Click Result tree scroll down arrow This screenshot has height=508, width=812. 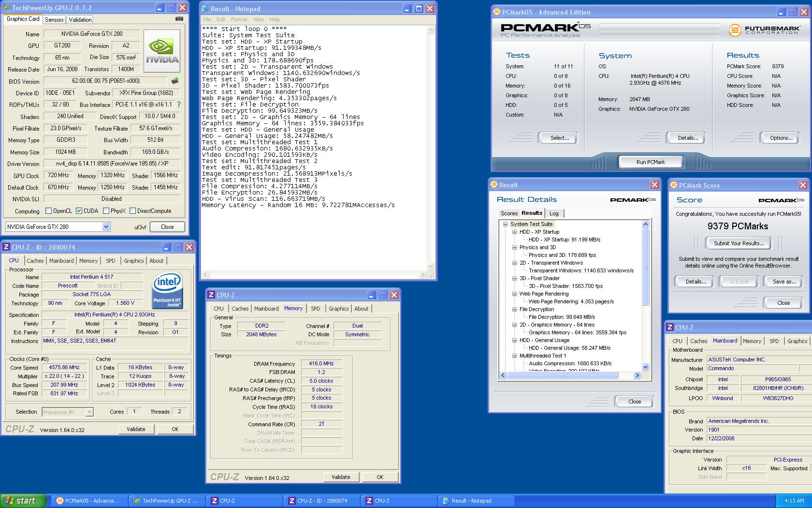[645, 367]
